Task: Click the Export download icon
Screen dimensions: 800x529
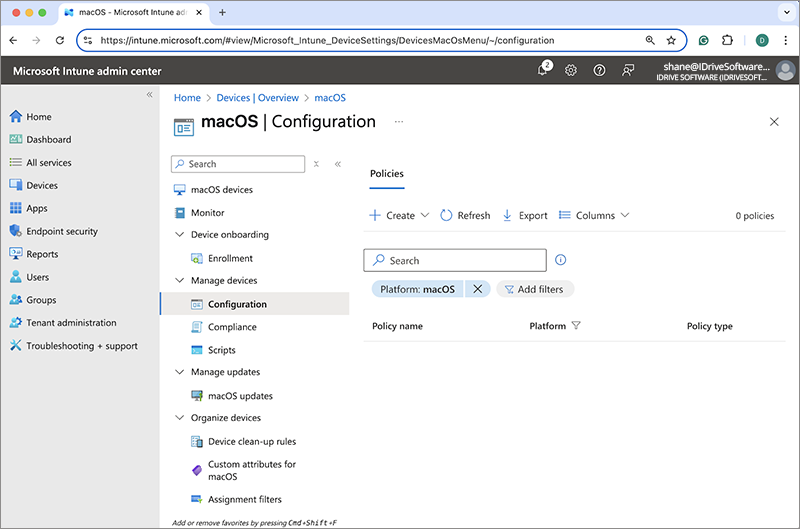Action: [507, 215]
